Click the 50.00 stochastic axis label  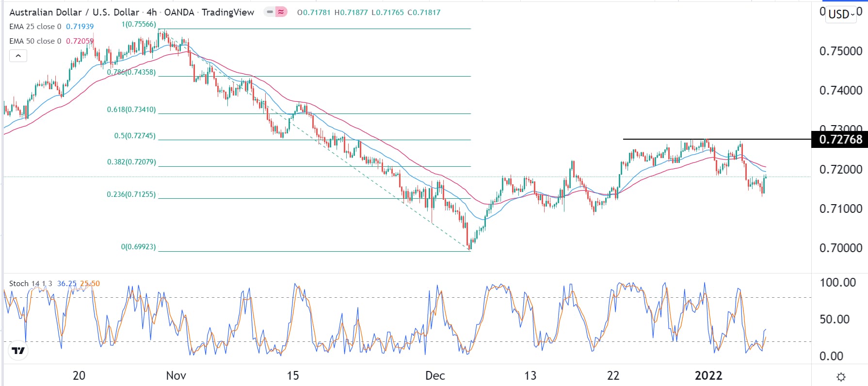(x=835, y=320)
